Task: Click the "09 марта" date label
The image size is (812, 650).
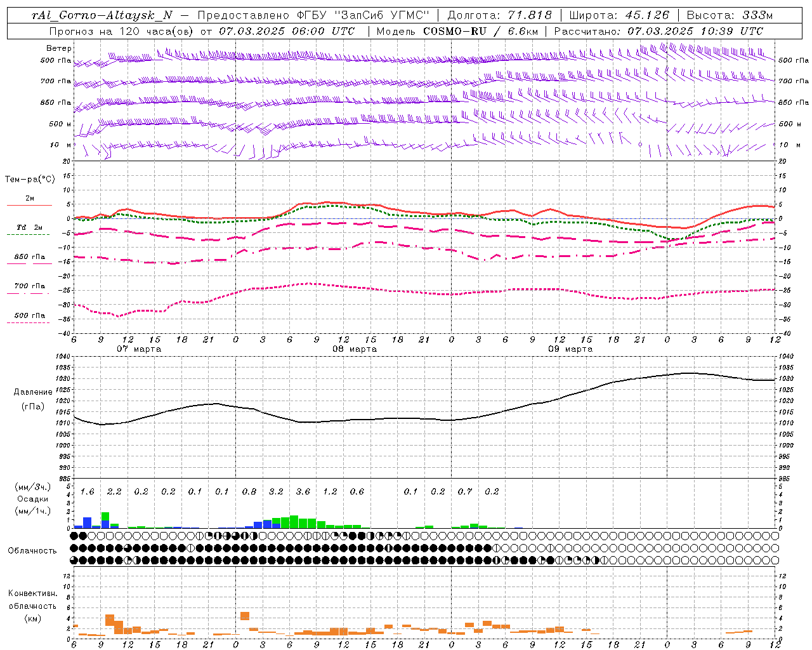Action: point(571,348)
